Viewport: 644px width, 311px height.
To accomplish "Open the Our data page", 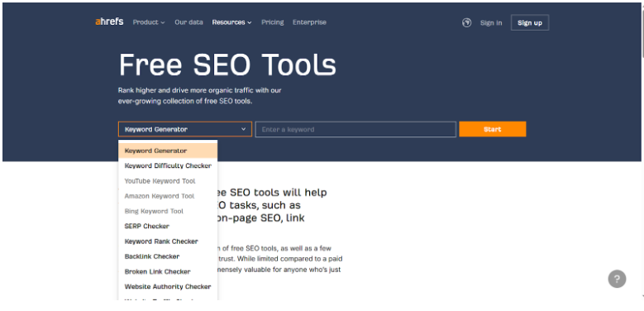I will (188, 22).
